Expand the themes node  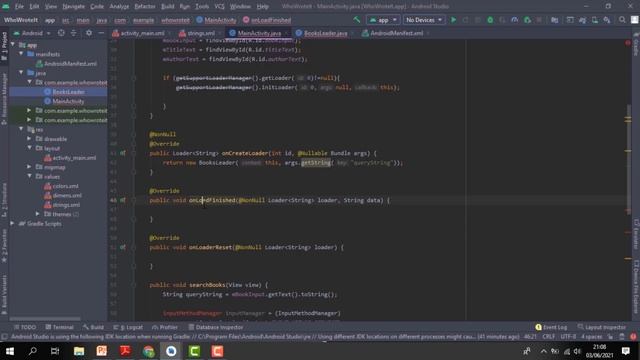click(x=38, y=214)
